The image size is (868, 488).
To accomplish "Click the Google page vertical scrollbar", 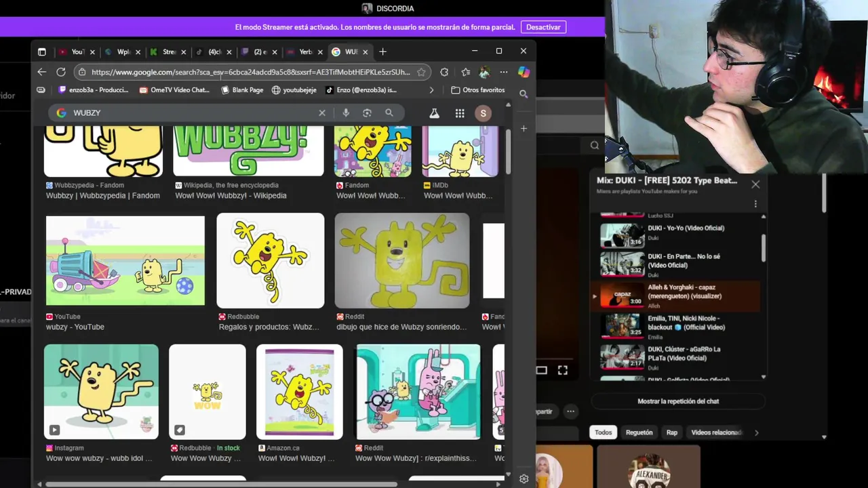I will coord(509,151).
